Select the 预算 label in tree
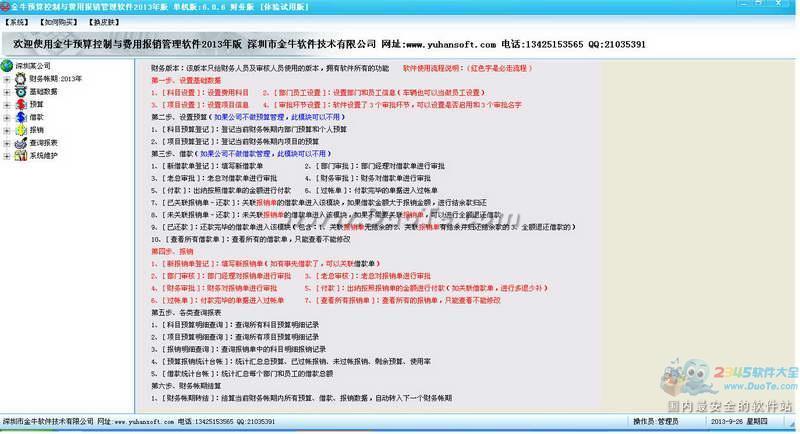Viewport: 800px width, 434px height. tap(36, 105)
